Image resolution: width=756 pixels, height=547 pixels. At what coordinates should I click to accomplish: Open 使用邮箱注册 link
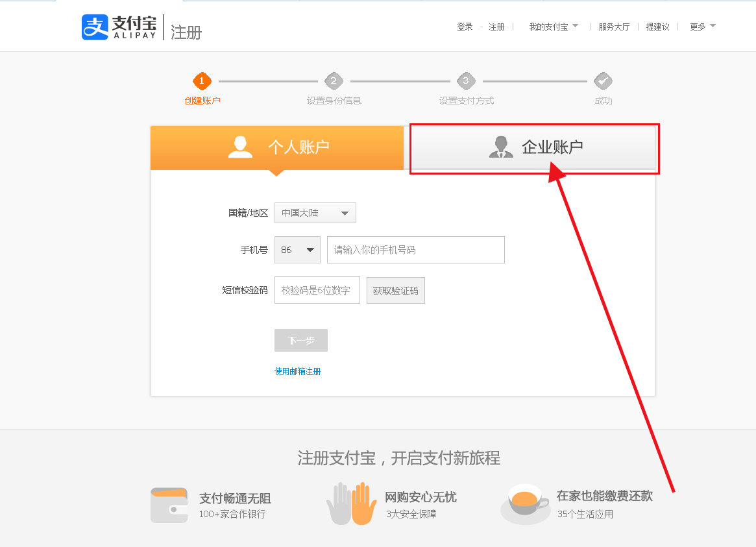click(298, 371)
